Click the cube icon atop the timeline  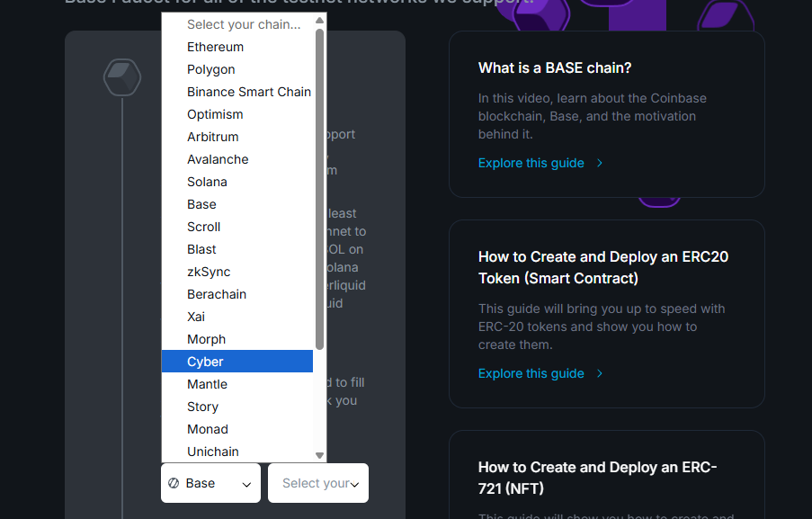point(121,77)
